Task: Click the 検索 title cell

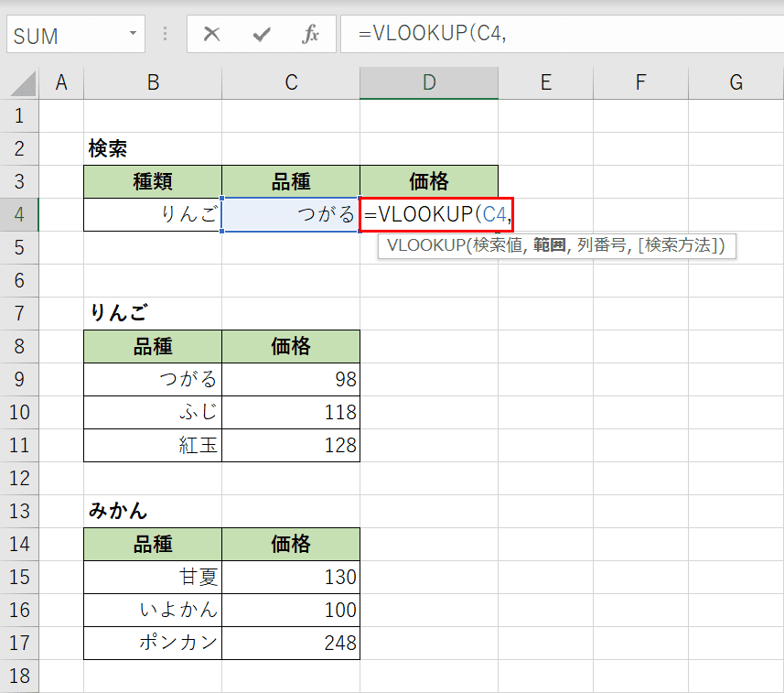Action: (x=153, y=148)
